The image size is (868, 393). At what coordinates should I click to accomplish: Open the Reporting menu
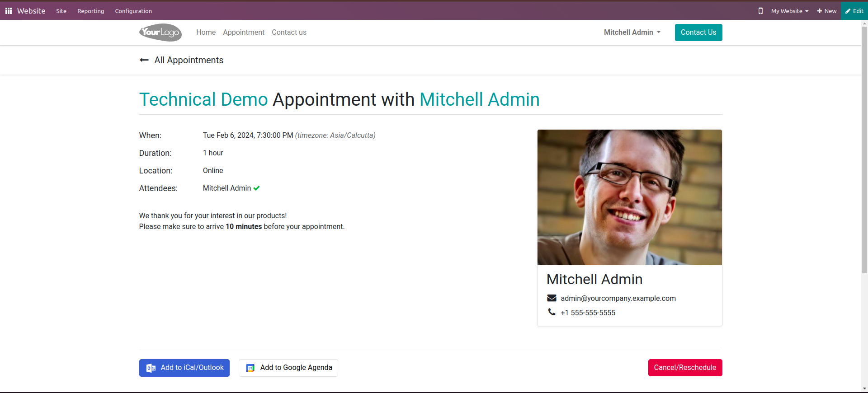pos(91,11)
